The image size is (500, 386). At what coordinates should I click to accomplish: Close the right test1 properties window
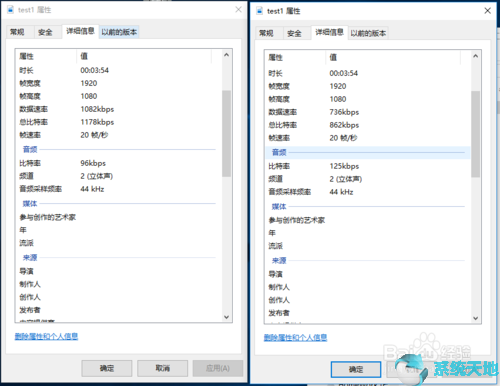coord(487,11)
